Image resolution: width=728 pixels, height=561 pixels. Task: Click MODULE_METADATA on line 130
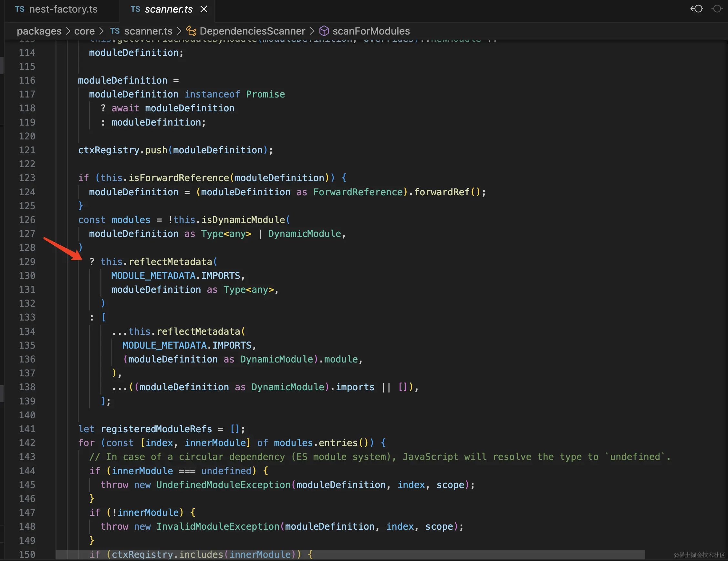(x=153, y=276)
